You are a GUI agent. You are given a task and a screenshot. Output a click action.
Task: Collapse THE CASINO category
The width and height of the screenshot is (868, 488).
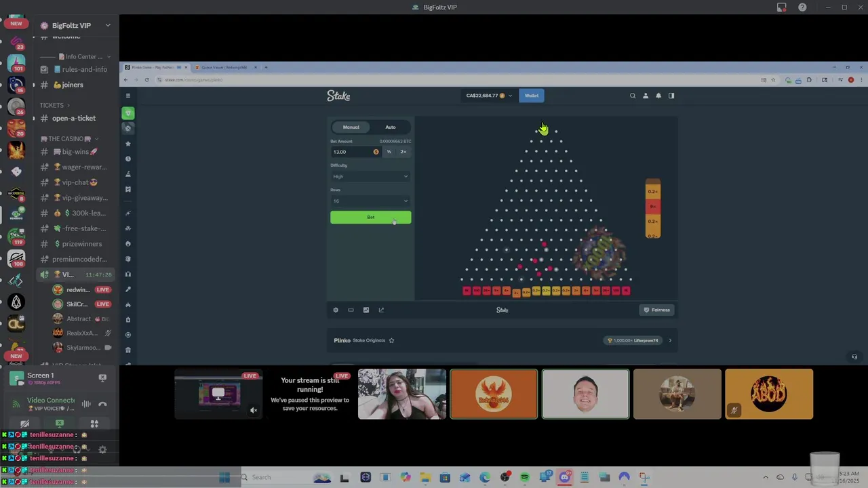click(x=69, y=138)
